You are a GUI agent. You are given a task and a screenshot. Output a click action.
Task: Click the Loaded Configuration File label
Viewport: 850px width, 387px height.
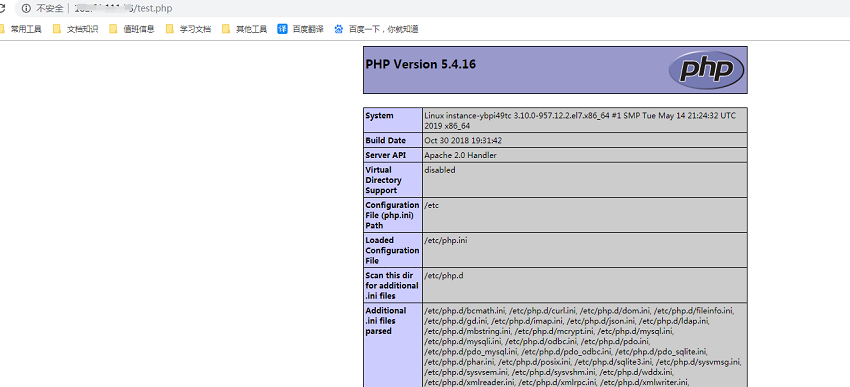[x=392, y=250]
